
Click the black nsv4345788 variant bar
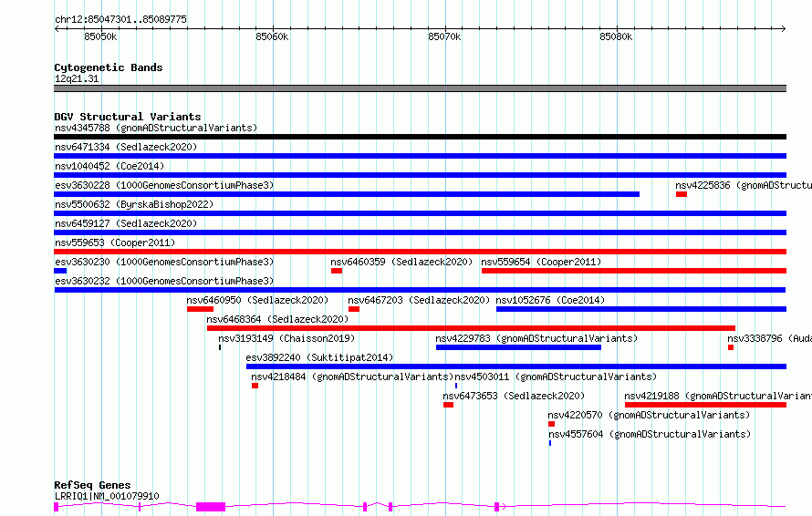[x=420, y=137]
